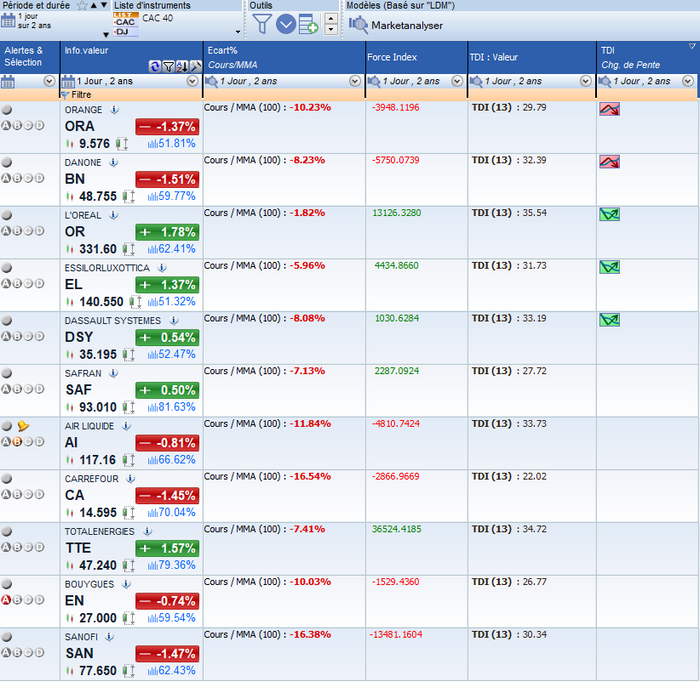The width and height of the screenshot is (700, 682).
Task: Click the Outils scroll up stepper arrow
Action: point(331,19)
